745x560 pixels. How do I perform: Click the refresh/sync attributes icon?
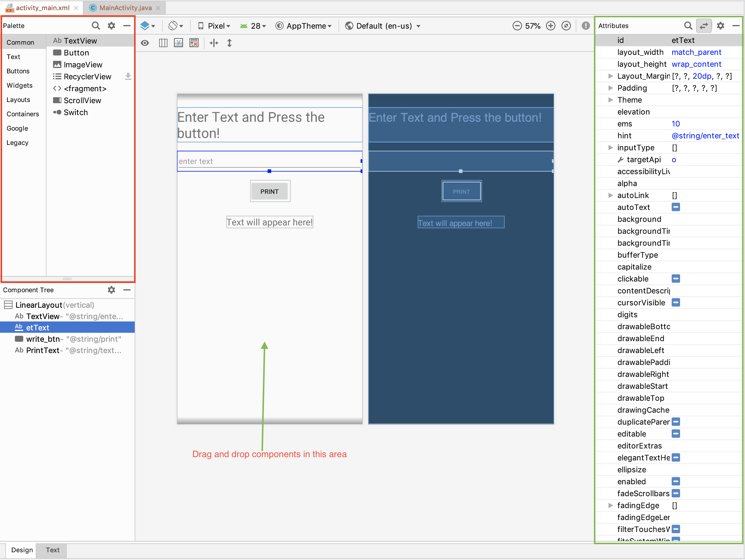(704, 25)
